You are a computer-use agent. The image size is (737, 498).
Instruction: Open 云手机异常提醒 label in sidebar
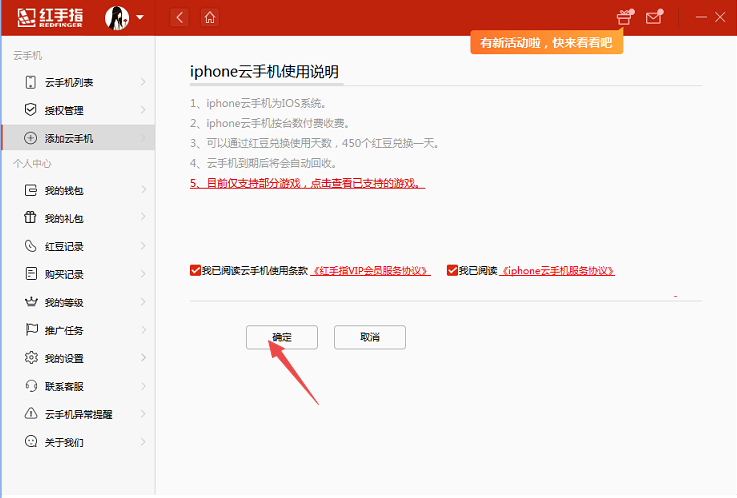click(x=78, y=414)
